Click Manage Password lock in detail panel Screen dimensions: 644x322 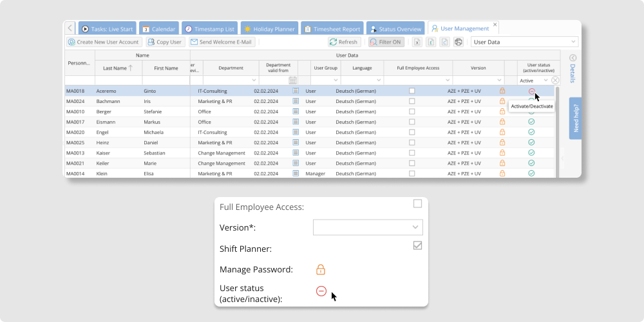(320, 270)
